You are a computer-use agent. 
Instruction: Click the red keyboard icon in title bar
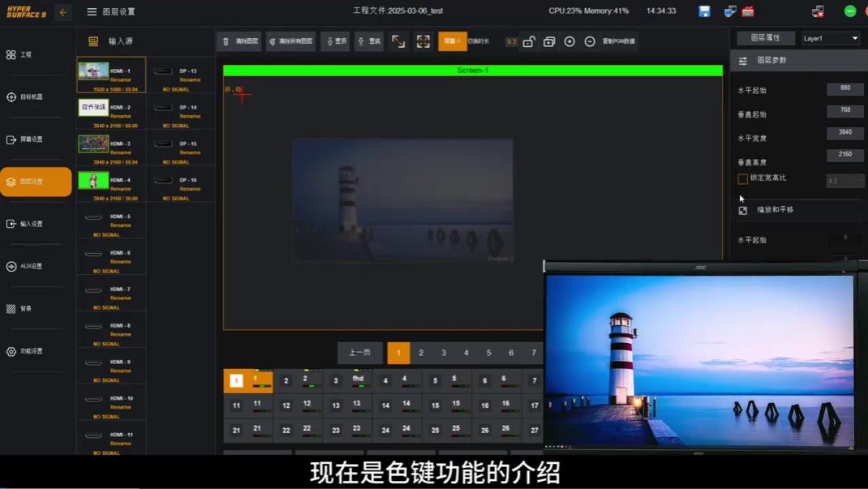point(748,11)
